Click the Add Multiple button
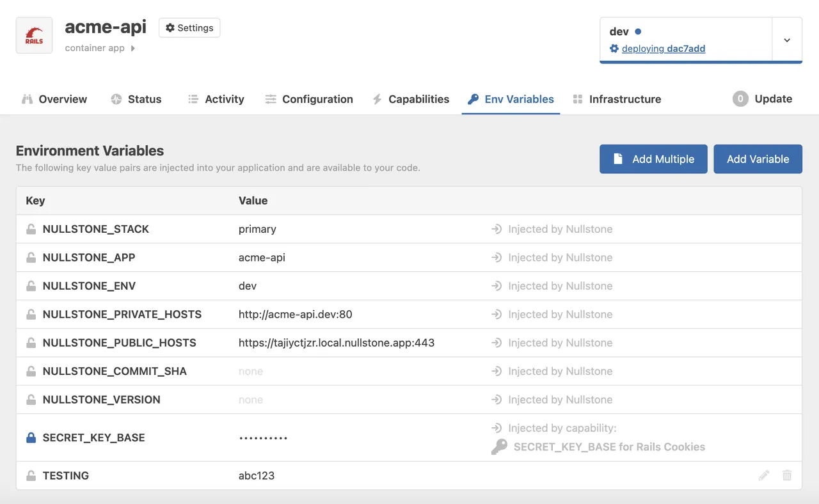Image resolution: width=819 pixels, height=504 pixels. pos(653,159)
